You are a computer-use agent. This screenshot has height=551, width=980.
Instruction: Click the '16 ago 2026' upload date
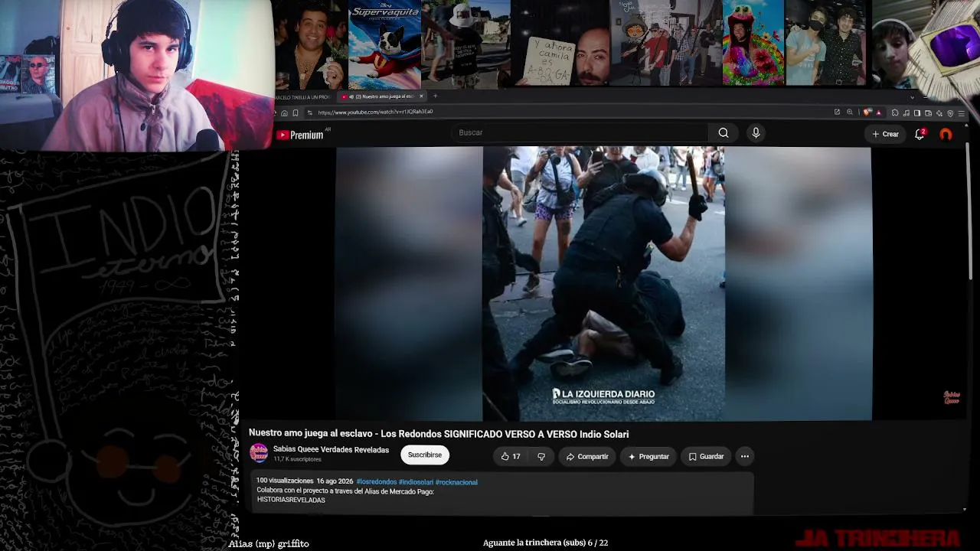pyautogui.click(x=335, y=481)
